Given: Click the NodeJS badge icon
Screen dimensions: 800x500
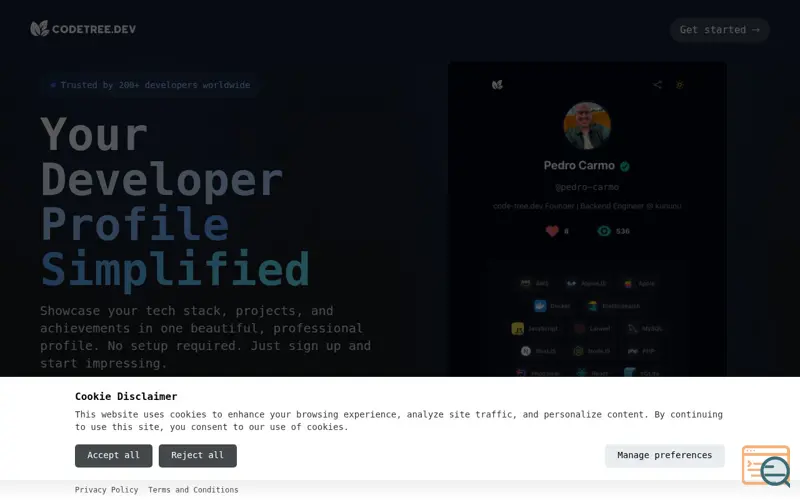Looking at the screenshot, I should click(578, 351).
